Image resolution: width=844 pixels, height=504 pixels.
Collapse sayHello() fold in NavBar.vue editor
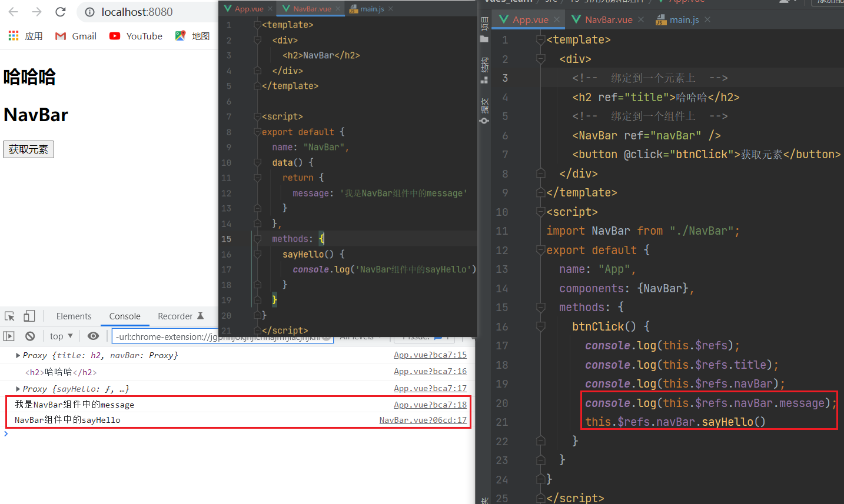tap(257, 254)
